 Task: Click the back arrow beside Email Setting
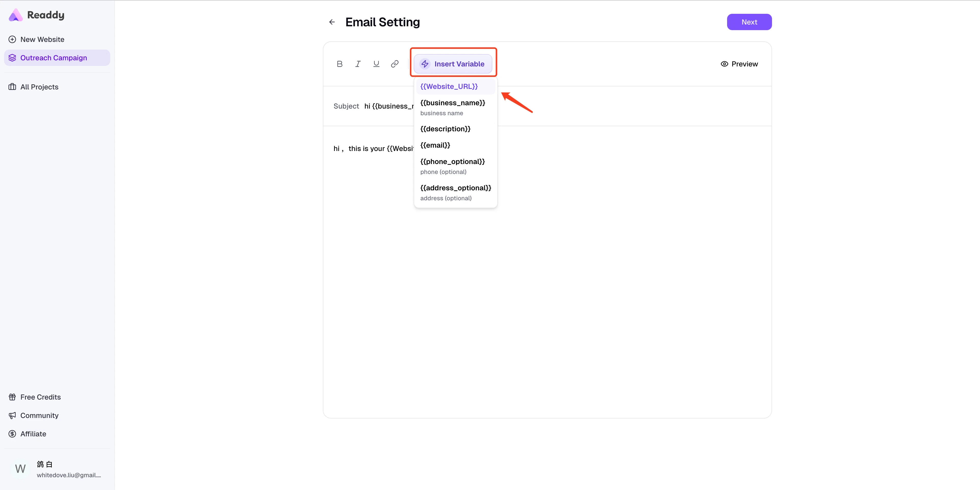[x=332, y=22]
